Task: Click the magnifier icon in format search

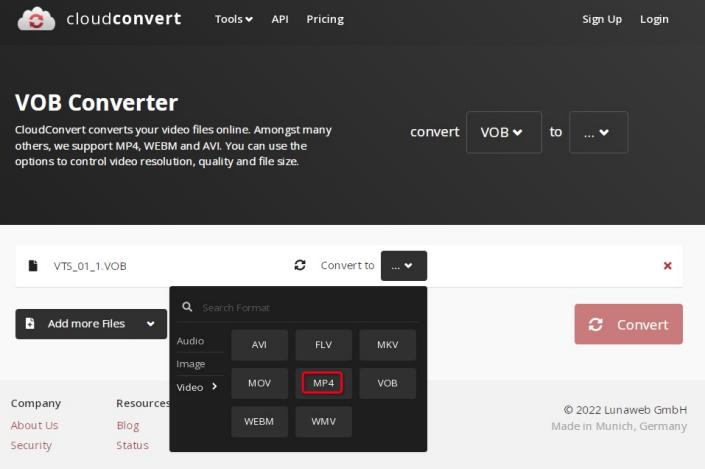Action: pos(187,307)
